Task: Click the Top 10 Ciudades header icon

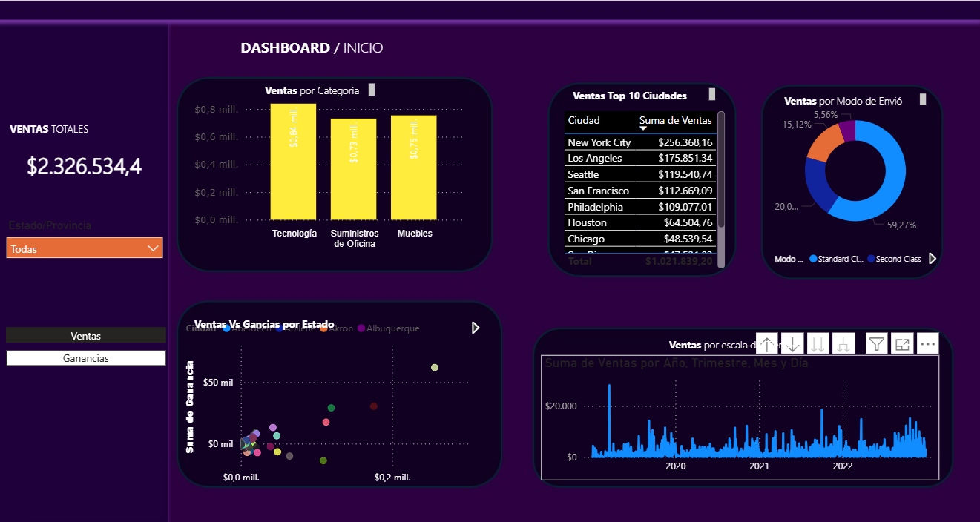Action: (x=711, y=94)
